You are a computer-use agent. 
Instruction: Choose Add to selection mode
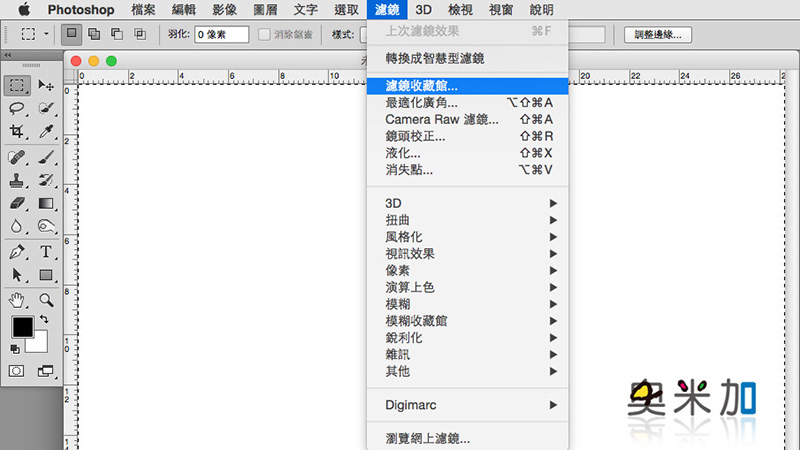(x=94, y=34)
